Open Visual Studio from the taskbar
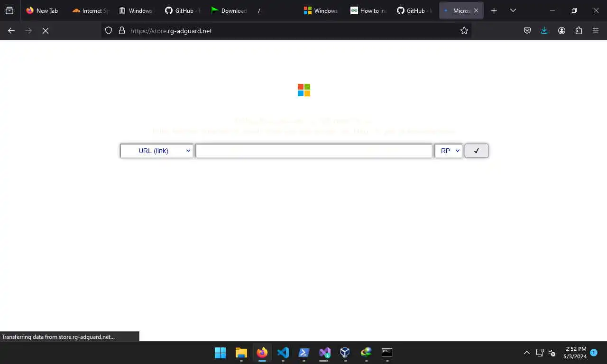 click(325, 353)
